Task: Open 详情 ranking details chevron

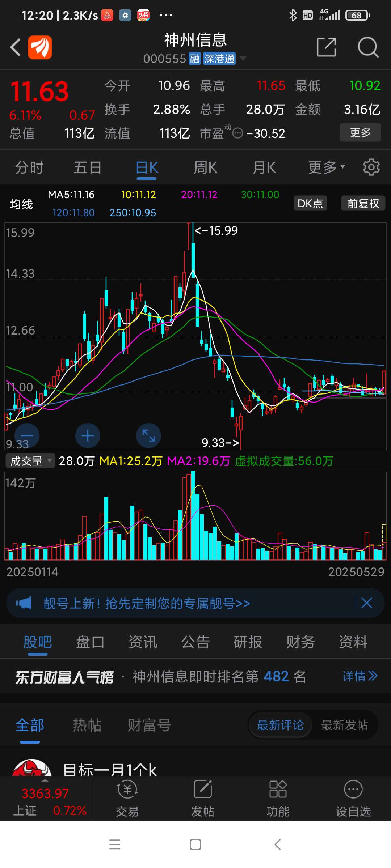Action: coord(360,676)
